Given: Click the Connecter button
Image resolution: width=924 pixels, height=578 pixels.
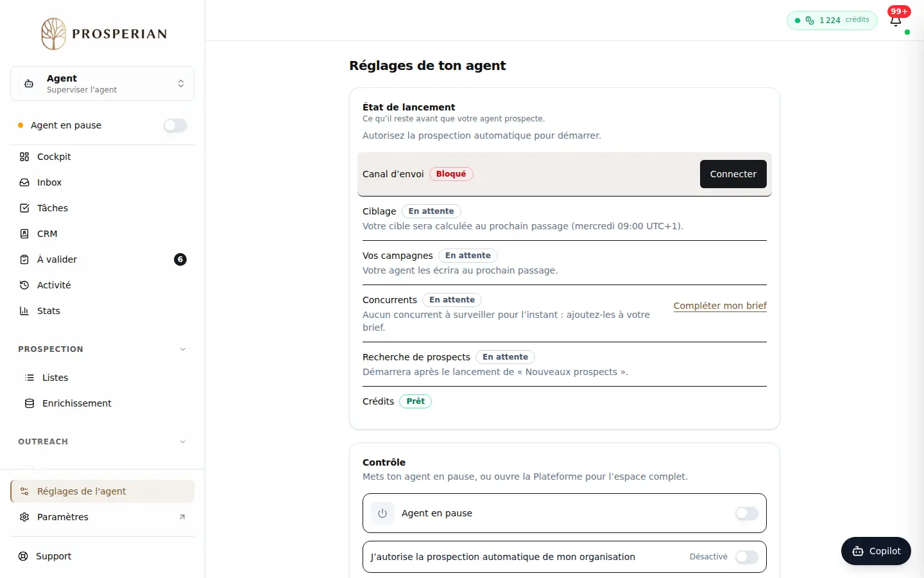Looking at the screenshot, I should pyautogui.click(x=733, y=174).
